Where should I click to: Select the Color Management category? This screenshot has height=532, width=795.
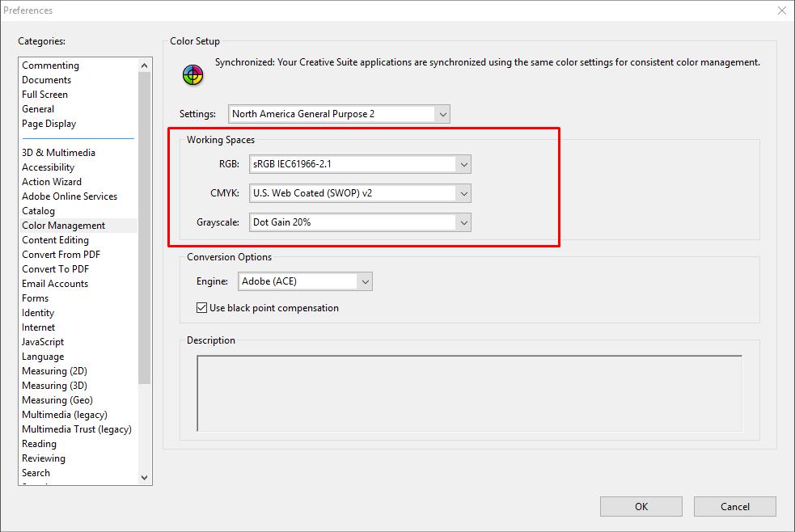coord(79,226)
